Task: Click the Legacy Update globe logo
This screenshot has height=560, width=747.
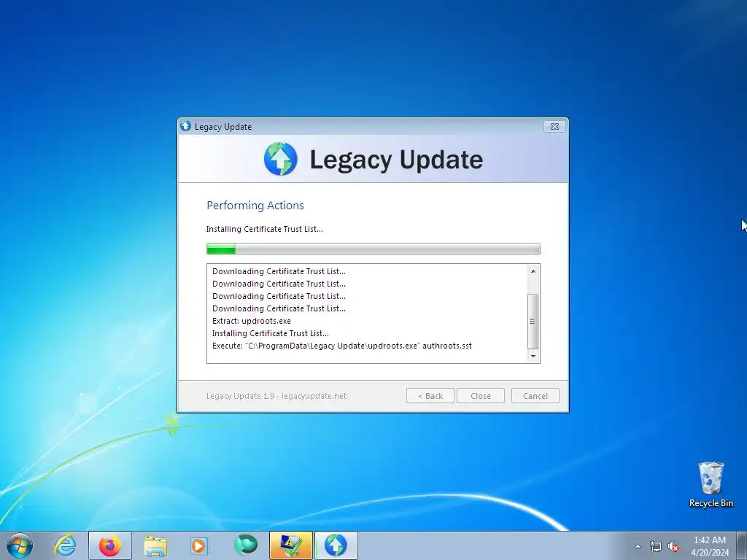Action: tap(281, 158)
